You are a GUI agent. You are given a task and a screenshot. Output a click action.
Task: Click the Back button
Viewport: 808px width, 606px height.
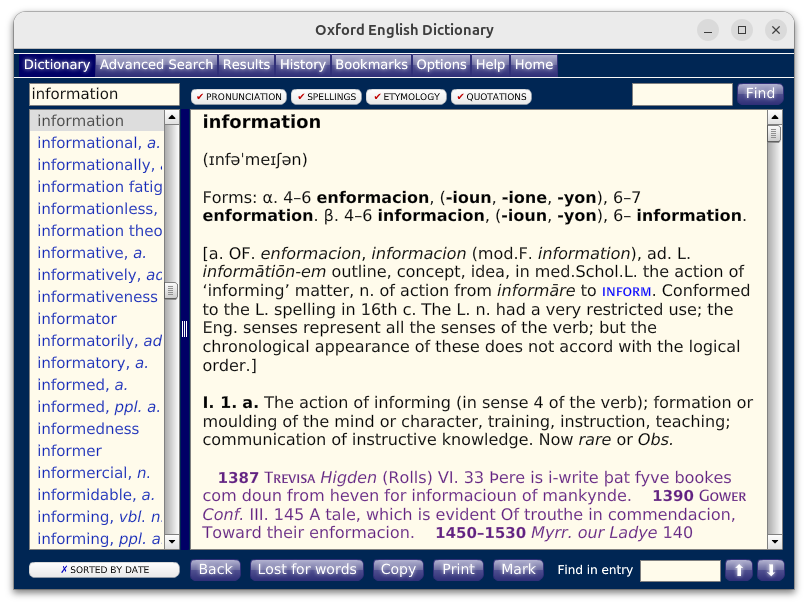coord(215,570)
